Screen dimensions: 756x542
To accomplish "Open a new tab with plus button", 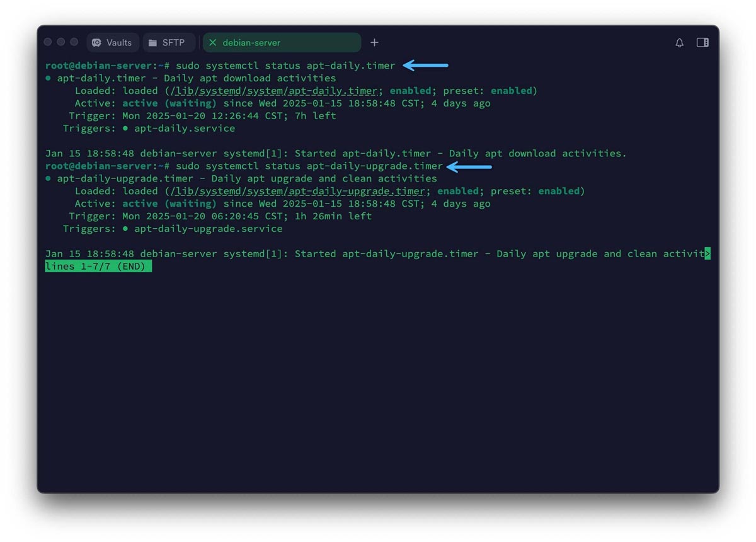I will coord(374,43).
